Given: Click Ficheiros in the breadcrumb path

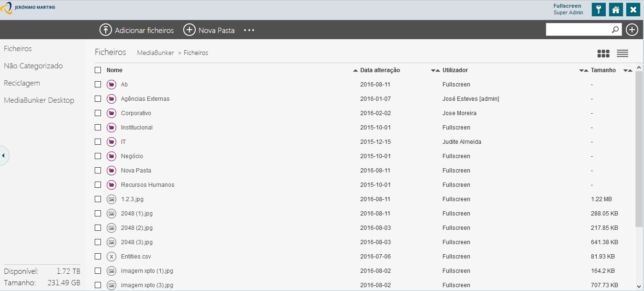Looking at the screenshot, I should click(196, 53).
